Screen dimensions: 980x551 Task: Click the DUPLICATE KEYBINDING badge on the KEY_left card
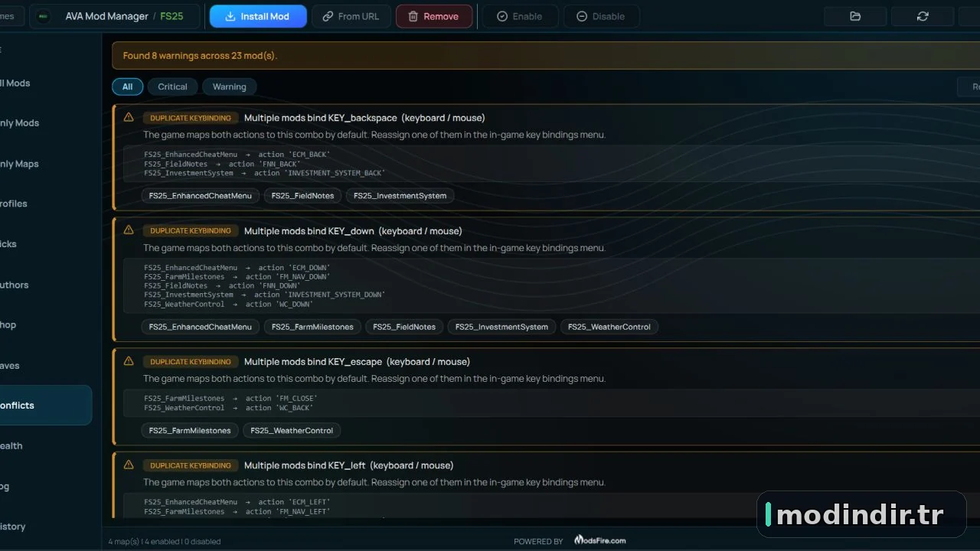tap(191, 465)
